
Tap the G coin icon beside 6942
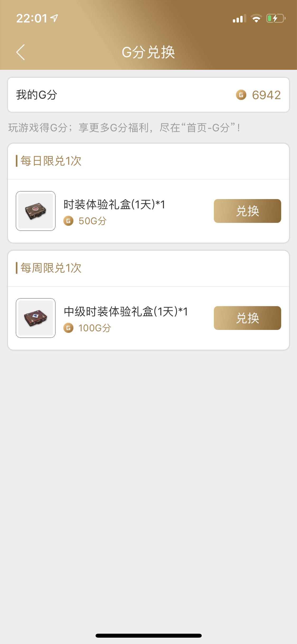tap(241, 95)
